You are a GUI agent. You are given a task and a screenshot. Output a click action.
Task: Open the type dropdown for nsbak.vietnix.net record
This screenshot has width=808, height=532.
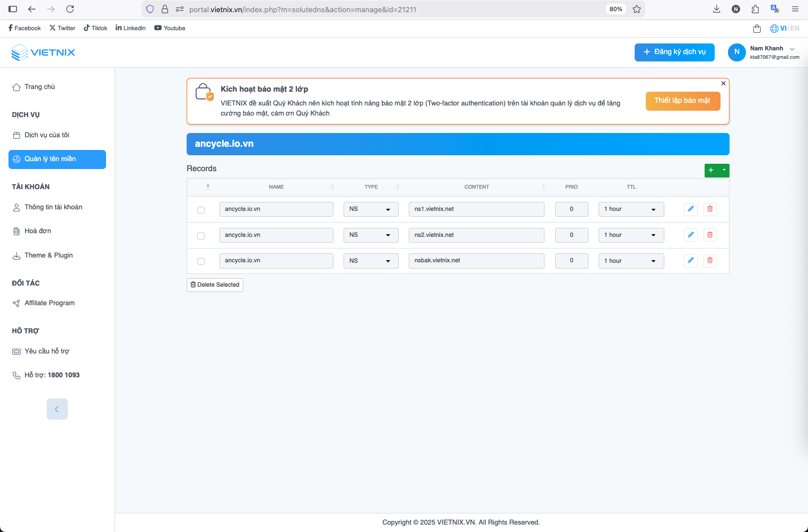click(371, 261)
